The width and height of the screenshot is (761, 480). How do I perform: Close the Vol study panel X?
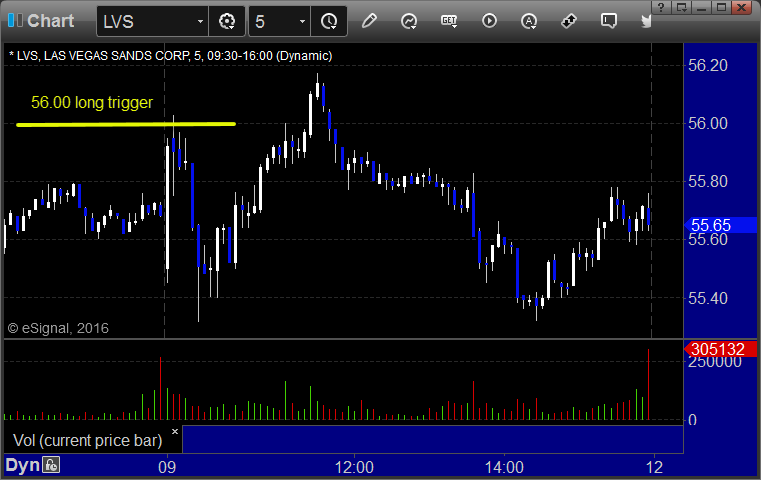175,431
